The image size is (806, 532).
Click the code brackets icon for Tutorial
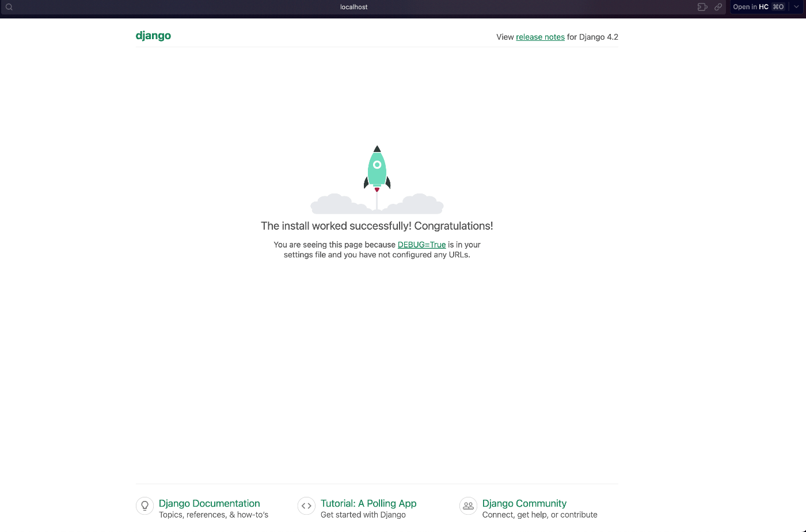[306, 506]
